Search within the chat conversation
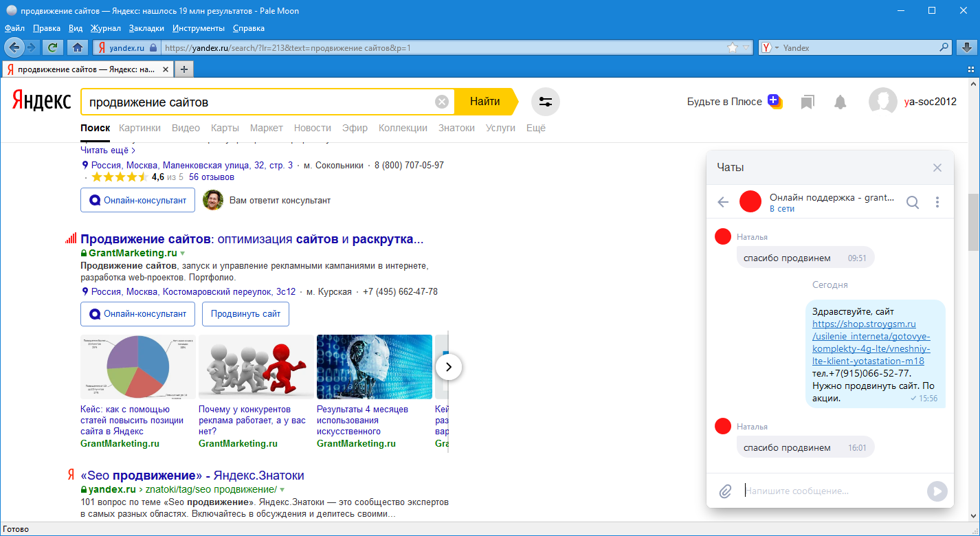The image size is (980, 536). 913,202
